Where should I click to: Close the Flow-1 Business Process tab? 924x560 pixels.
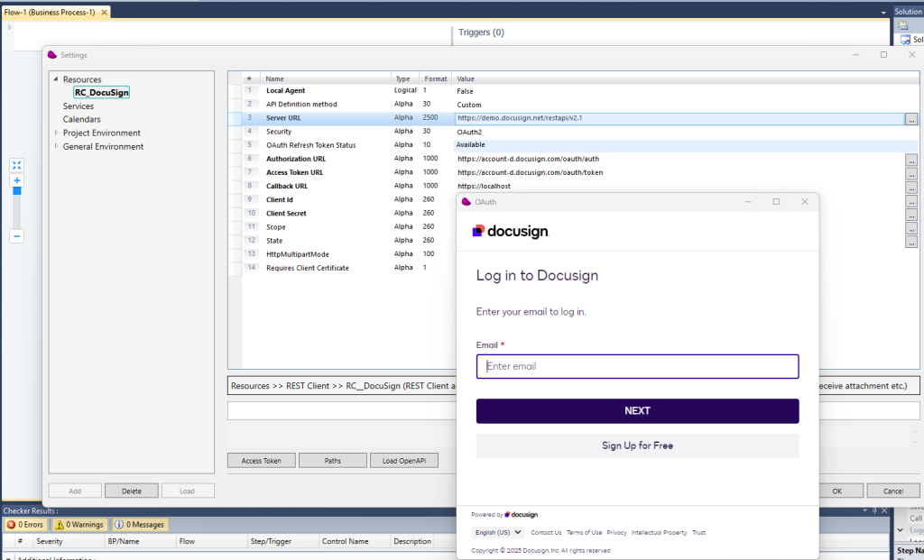(105, 13)
